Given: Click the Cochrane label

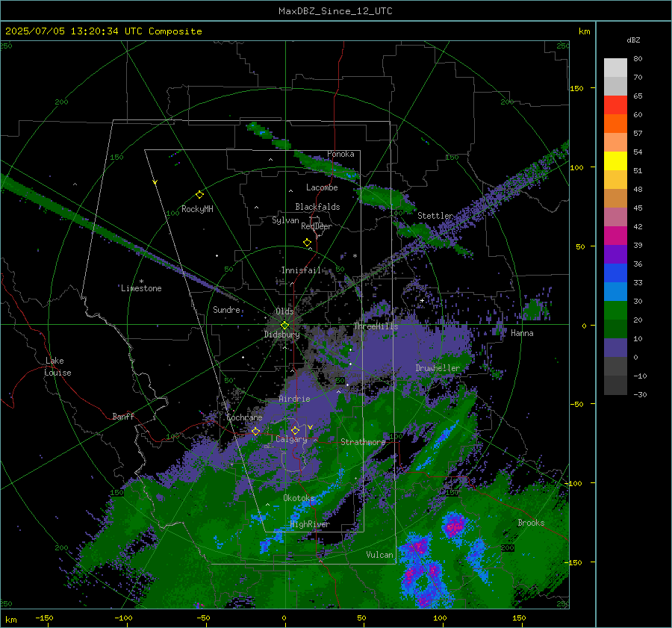Looking at the screenshot, I should [244, 417].
